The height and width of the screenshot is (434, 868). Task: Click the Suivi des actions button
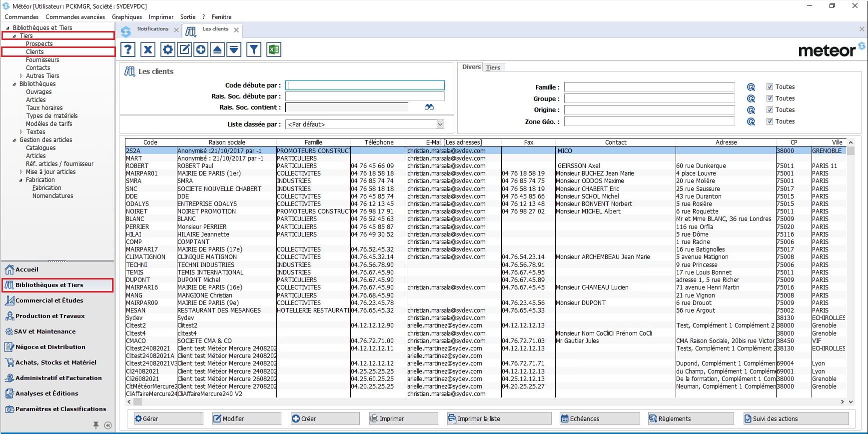click(x=796, y=418)
